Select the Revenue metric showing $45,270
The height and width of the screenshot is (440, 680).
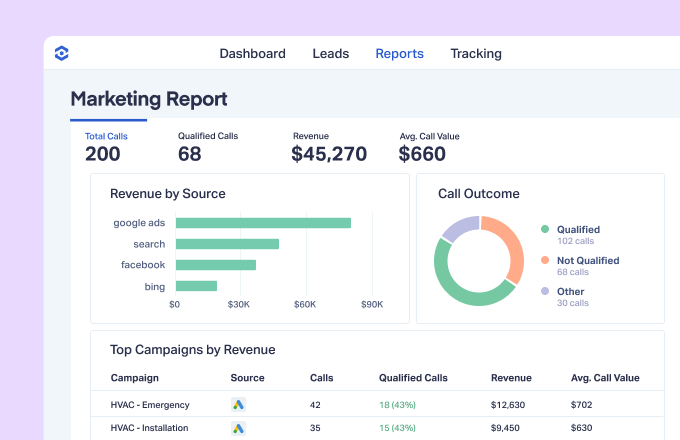(x=329, y=148)
